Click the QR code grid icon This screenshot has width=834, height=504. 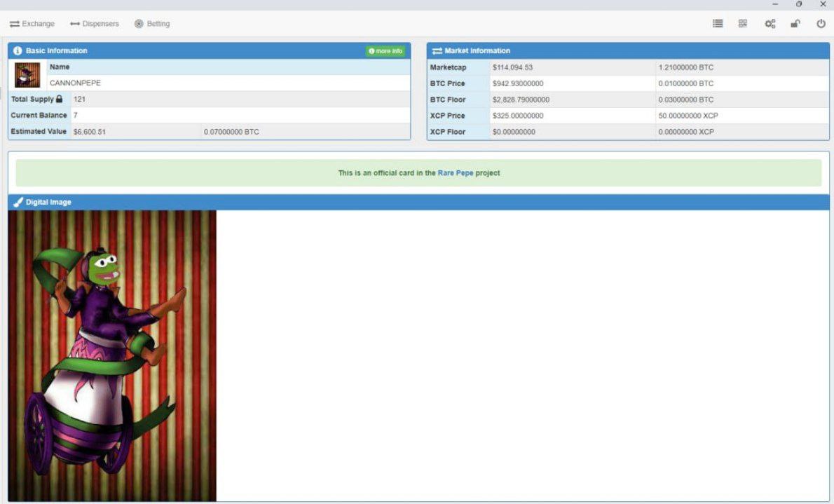pos(743,23)
